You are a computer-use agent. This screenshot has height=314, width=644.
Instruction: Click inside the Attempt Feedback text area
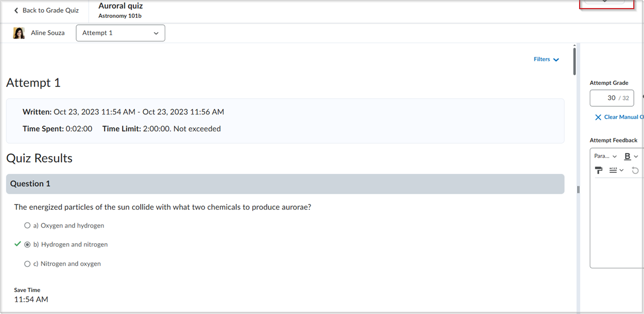(x=617, y=223)
